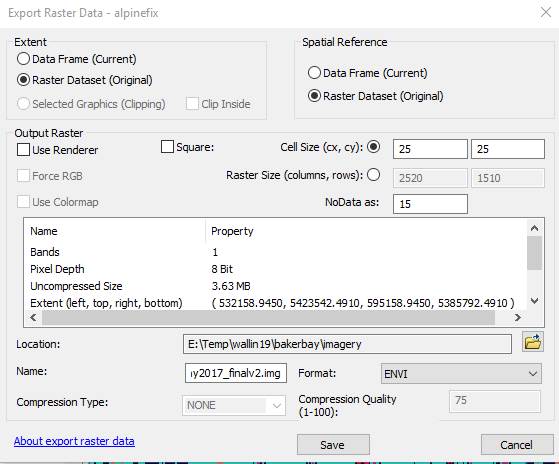Open About export raster data link
Screen dimensions: 559x464
[x=74, y=441]
